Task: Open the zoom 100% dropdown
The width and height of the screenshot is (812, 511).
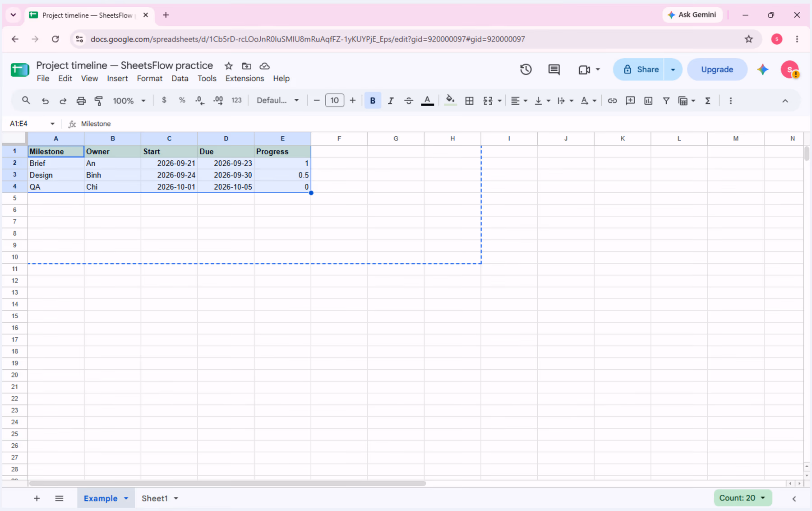Action: (x=129, y=101)
